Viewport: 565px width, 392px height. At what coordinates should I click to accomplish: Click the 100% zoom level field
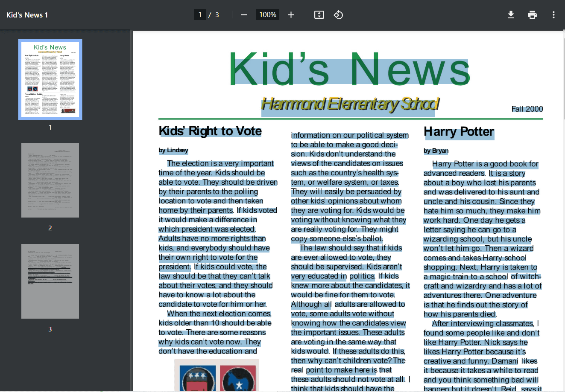(268, 15)
